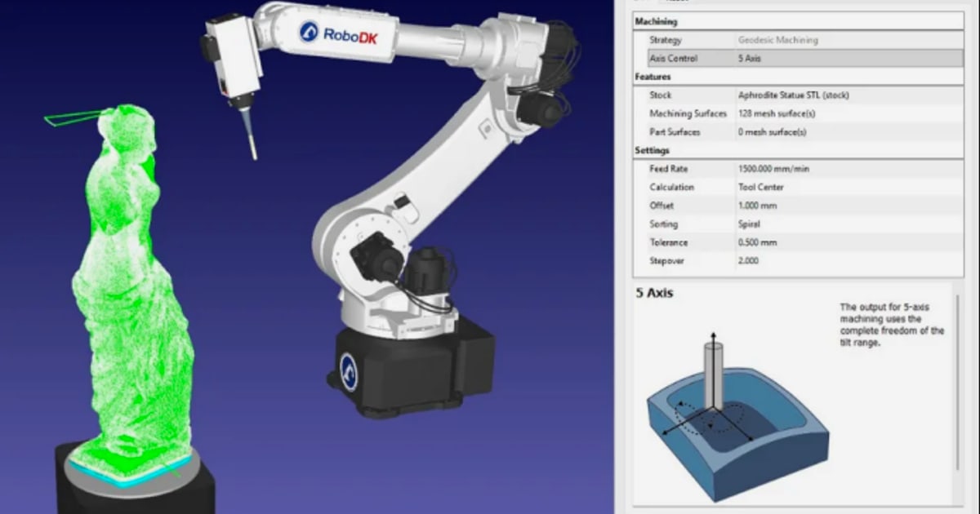Image resolution: width=980 pixels, height=514 pixels.
Task: Click the Machining section header
Action: coord(656,22)
